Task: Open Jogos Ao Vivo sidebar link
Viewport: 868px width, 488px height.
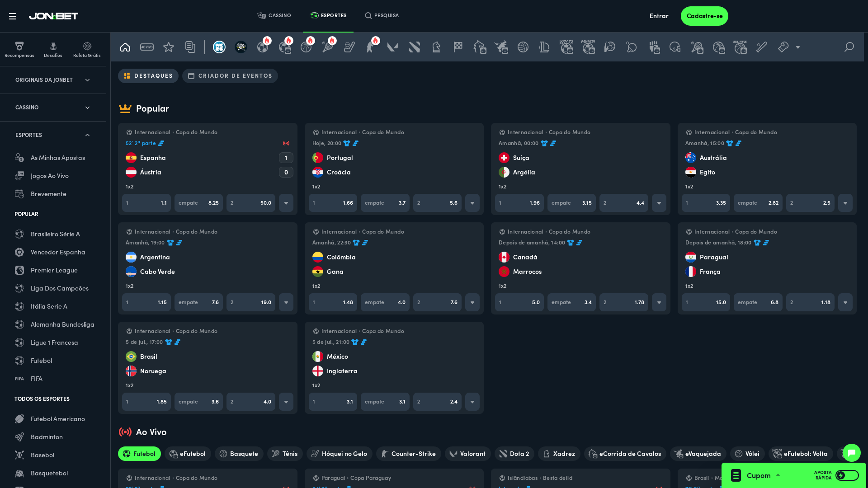Action: coord(50,176)
